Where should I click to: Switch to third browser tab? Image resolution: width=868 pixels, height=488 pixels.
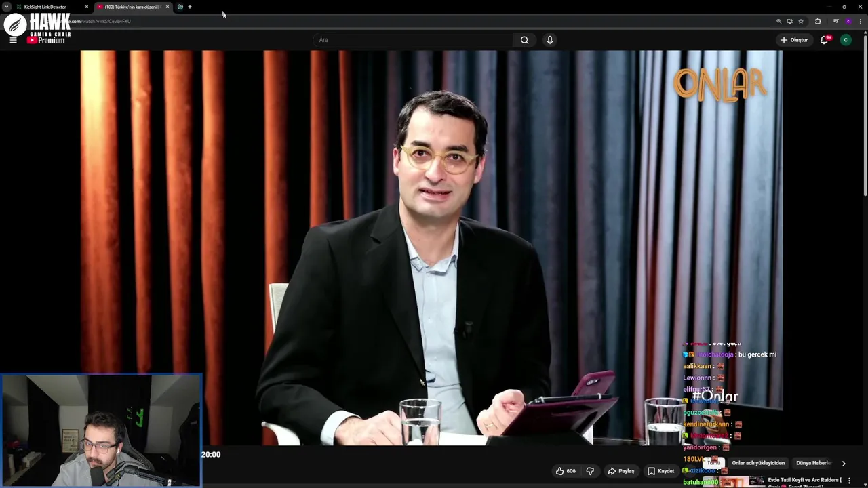[x=180, y=7]
